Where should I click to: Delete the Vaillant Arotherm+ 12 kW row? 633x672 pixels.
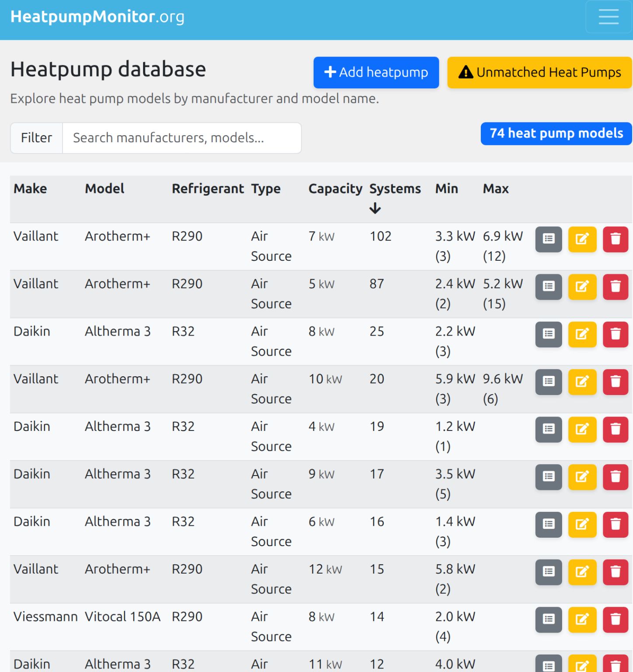615,572
